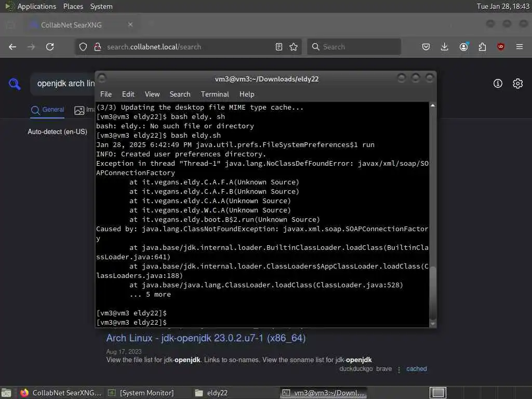
Task: Open the terminal File menu
Action: click(x=106, y=95)
